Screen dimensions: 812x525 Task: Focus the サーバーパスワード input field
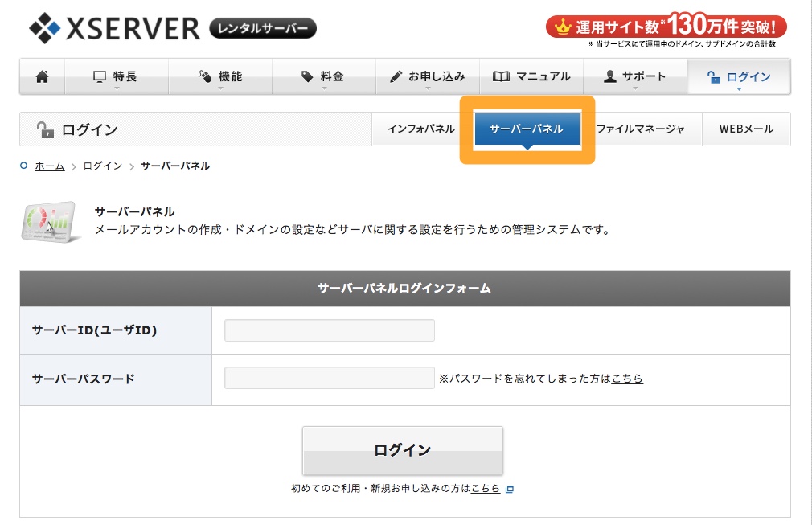tap(330, 378)
